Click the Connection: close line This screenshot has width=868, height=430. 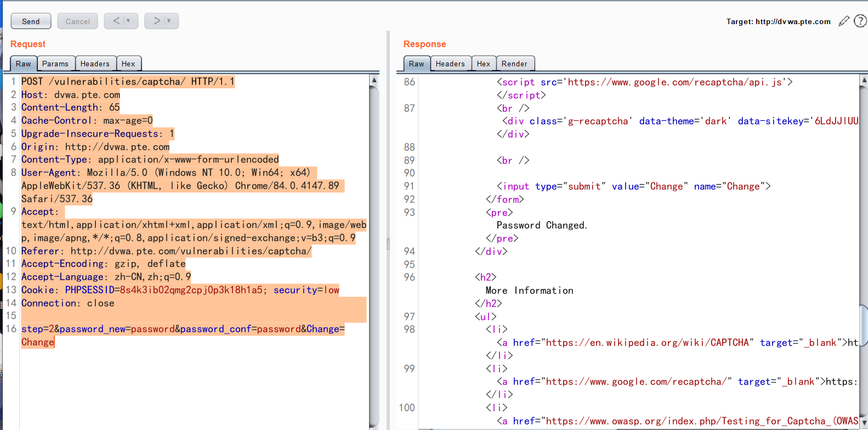click(67, 303)
